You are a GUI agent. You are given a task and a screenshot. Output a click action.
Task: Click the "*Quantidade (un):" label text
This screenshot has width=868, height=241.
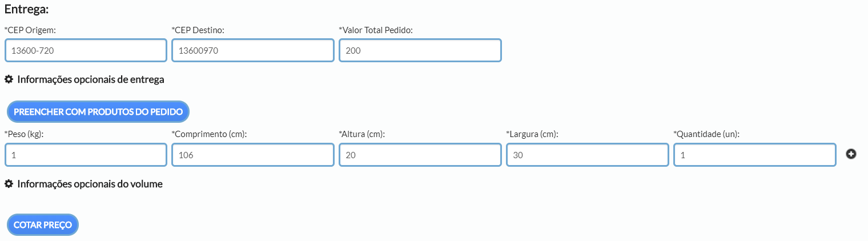coord(706,134)
